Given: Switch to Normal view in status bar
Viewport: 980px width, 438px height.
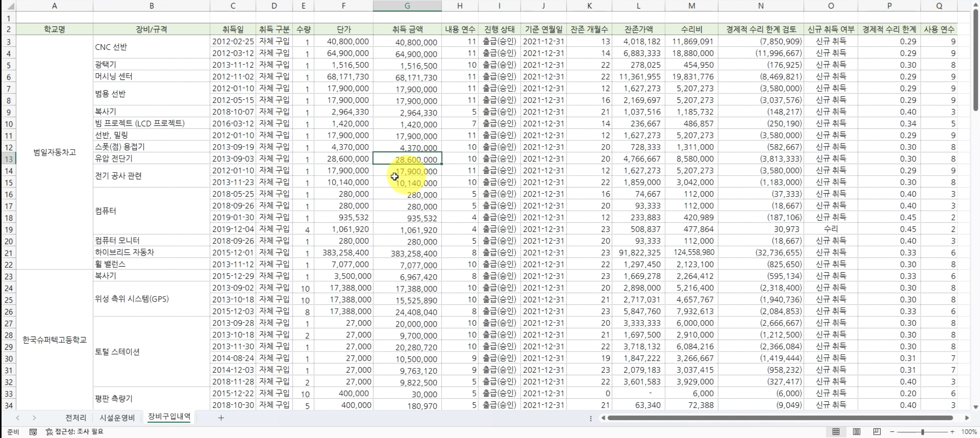Looking at the screenshot, I should [x=836, y=431].
